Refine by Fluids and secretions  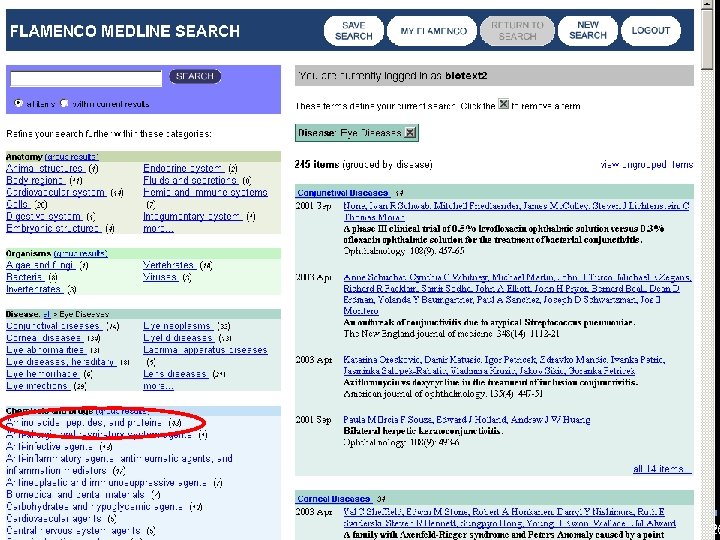191,180
